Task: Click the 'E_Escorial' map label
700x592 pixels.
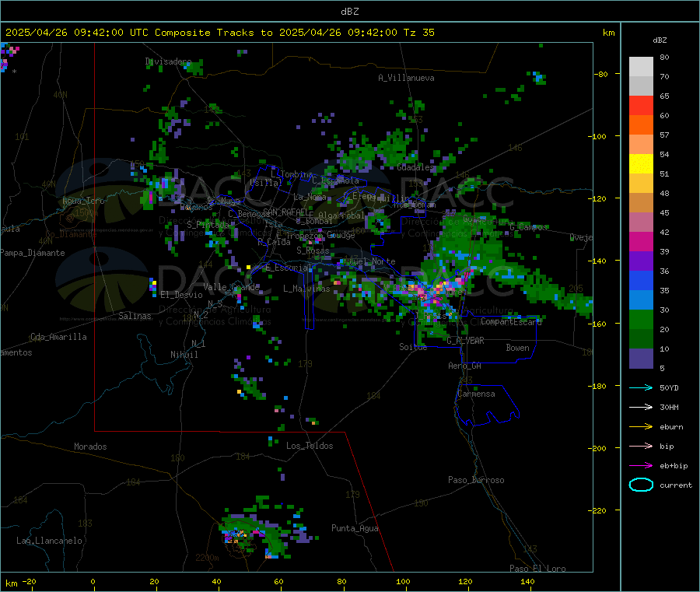Action: (x=289, y=268)
